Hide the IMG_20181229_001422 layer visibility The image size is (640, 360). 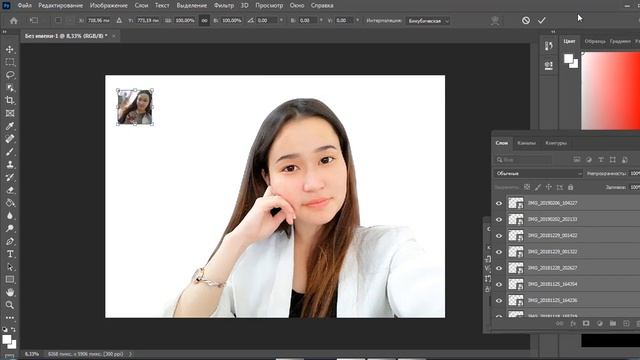[x=499, y=236]
